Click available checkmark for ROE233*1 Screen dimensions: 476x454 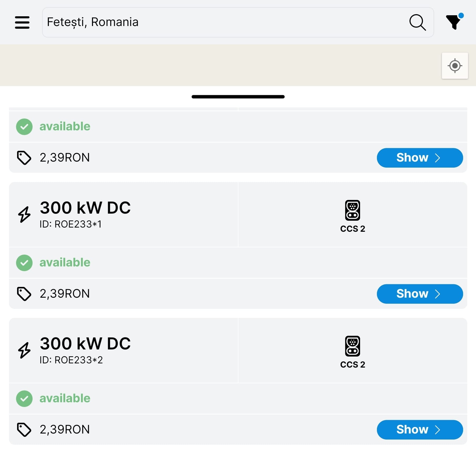24,263
